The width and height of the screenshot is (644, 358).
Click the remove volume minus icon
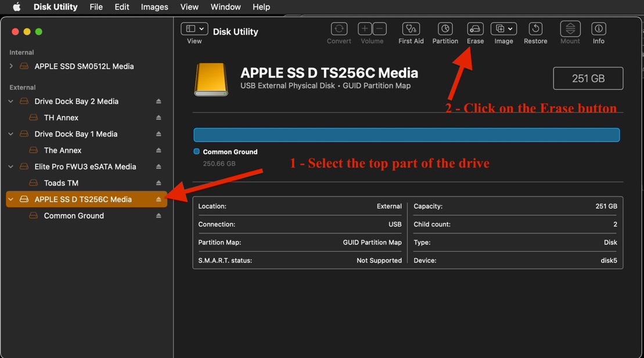coord(380,29)
